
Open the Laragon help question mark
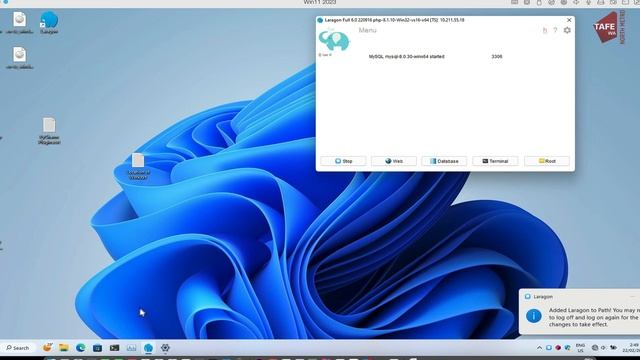click(x=555, y=30)
